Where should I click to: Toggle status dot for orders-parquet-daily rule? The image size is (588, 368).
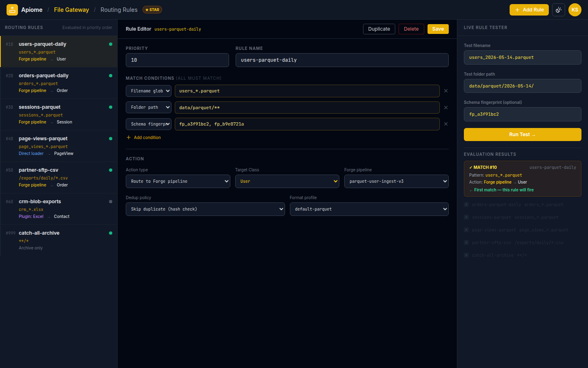click(x=111, y=76)
